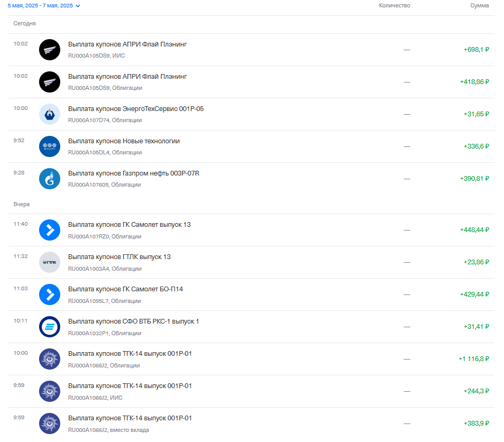The image size is (504, 442).
Task: Select Выплата купонов ГК Самолет БО-П14
Action: (125, 289)
